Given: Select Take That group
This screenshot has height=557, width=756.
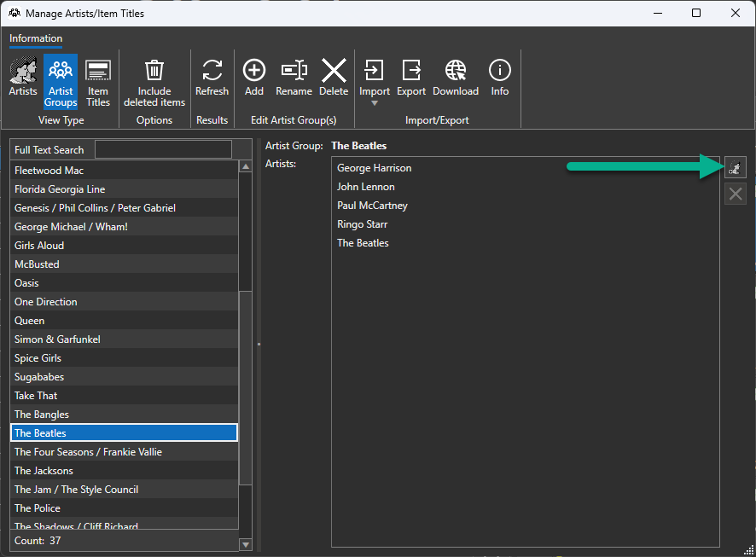Looking at the screenshot, I should tap(124, 396).
